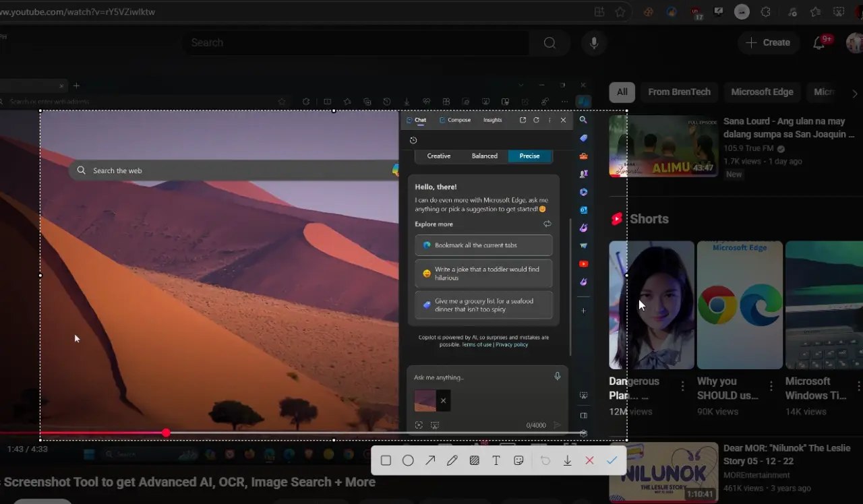Click the Create button

pyautogui.click(x=768, y=42)
